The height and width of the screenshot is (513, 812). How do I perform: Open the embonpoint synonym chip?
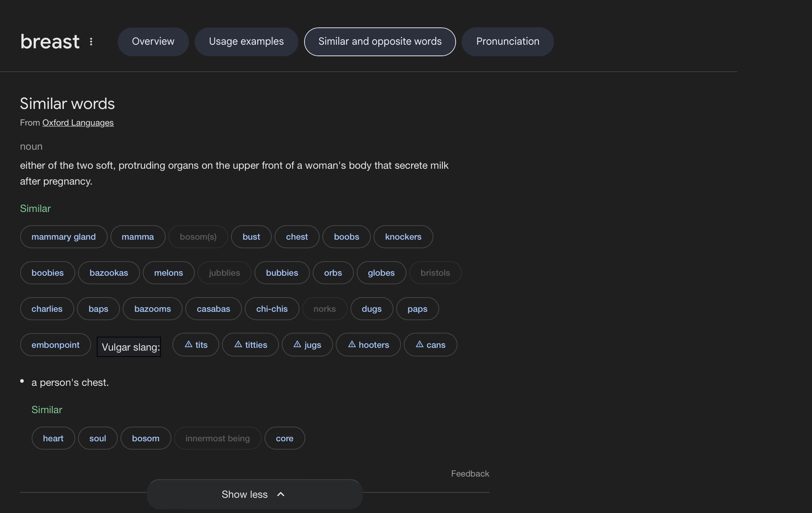pyautogui.click(x=56, y=345)
